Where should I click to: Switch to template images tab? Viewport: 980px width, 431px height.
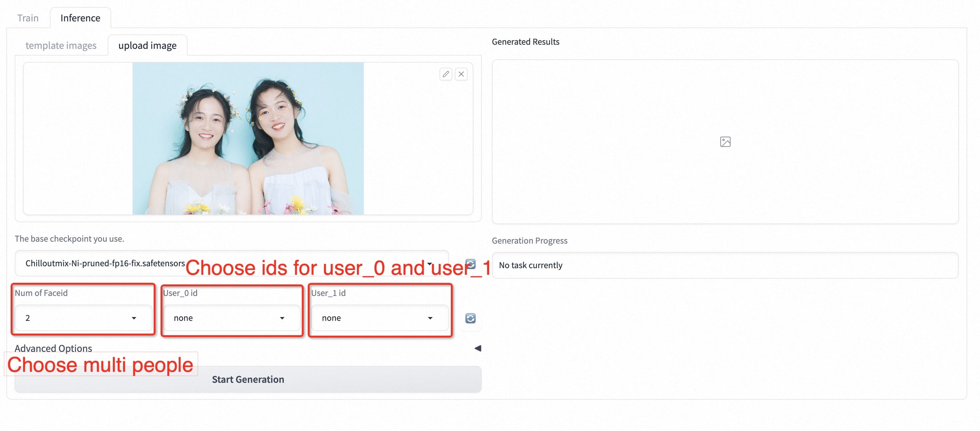pyautogui.click(x=61, y=46)
